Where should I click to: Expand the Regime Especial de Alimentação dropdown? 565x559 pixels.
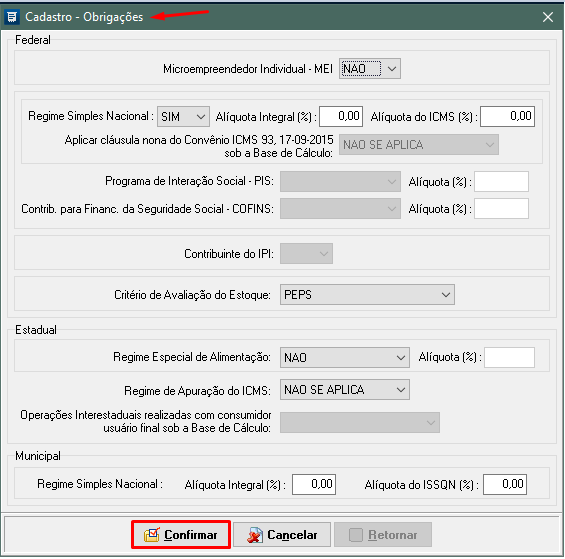(x=344, y=358)
